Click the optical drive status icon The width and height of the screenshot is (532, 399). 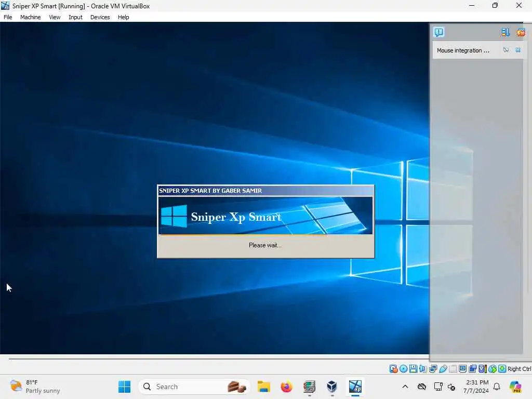click(x=403, y=369)
